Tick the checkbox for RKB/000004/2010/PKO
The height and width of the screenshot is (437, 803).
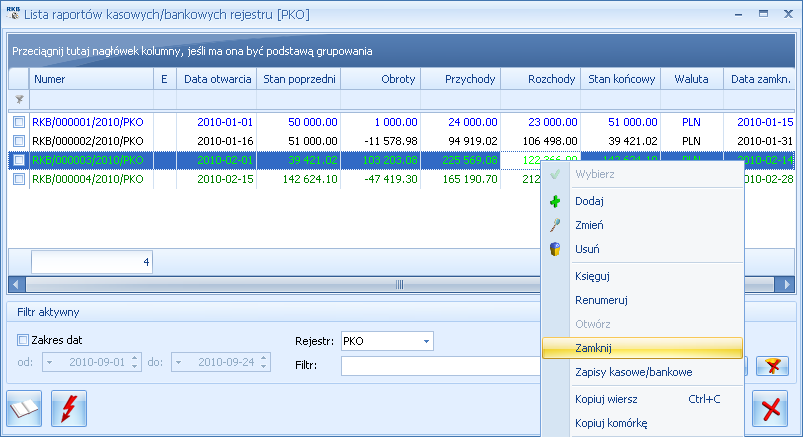[x=19, y=179]
